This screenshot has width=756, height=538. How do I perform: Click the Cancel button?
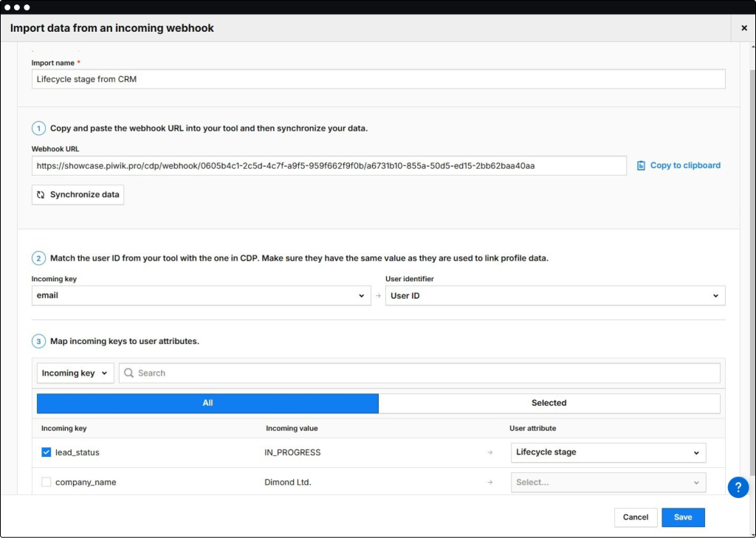click(635, 517)
